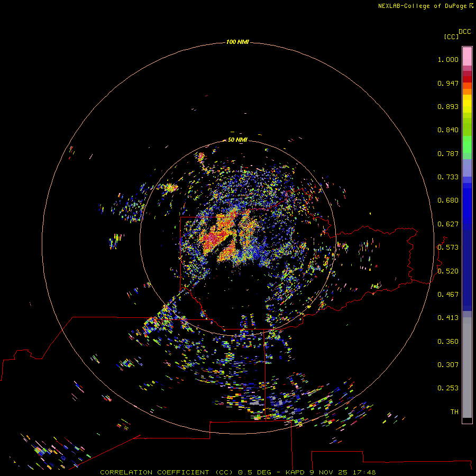Click the 0.893 legend value
This screenshot has width=476, height=476.
(x=448, y=106)
